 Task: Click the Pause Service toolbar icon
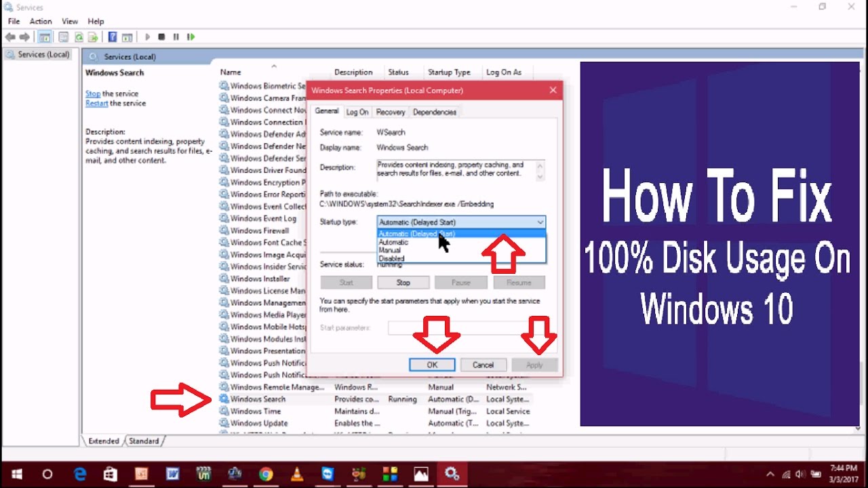(x=176, y=37)
